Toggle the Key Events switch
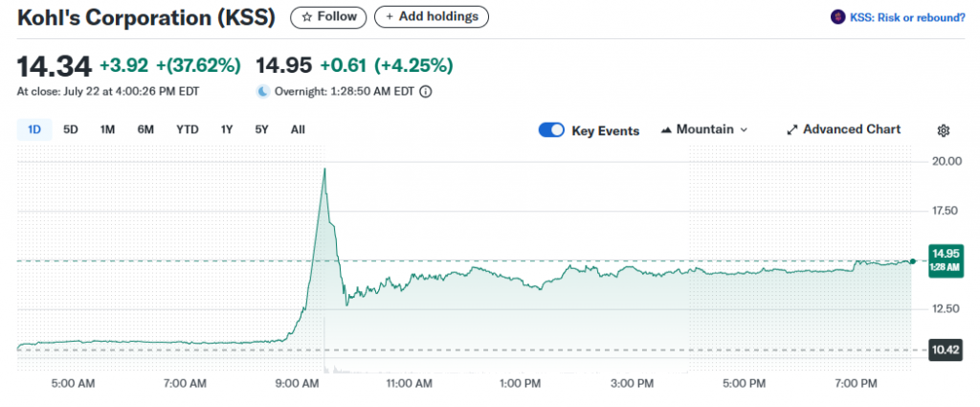980x407 pixels. click(x=551, y=130)
